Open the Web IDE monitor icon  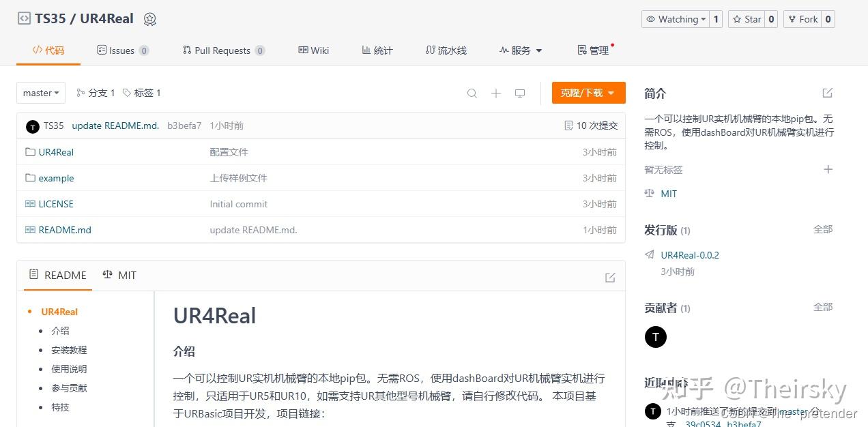(x=520, y=93)
